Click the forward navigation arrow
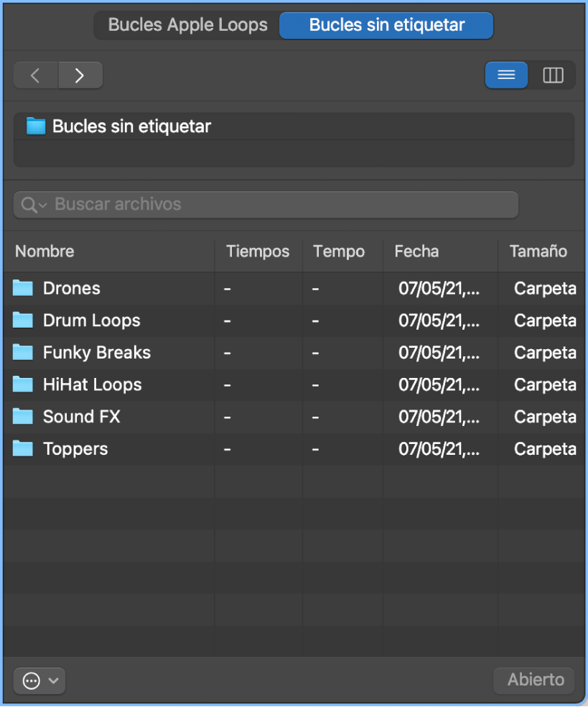 point(80,75)
